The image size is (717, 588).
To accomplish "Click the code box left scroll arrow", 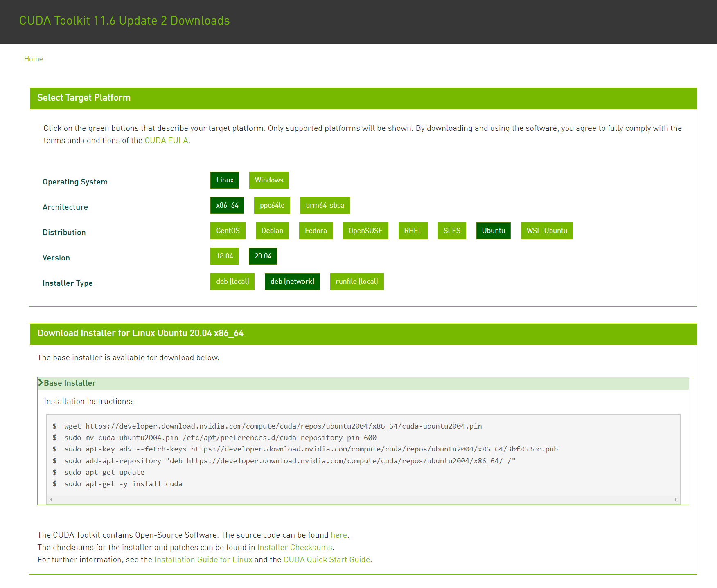I will 51,500.
